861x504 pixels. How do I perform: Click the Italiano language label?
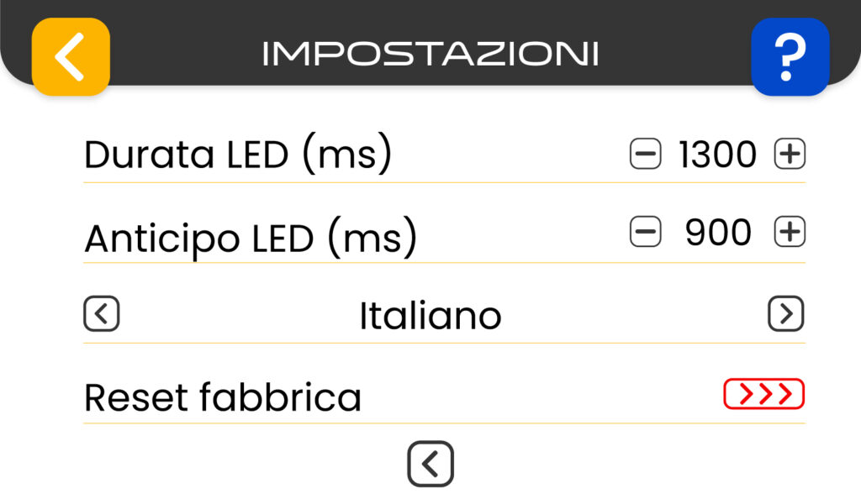(x=430, y=316)
